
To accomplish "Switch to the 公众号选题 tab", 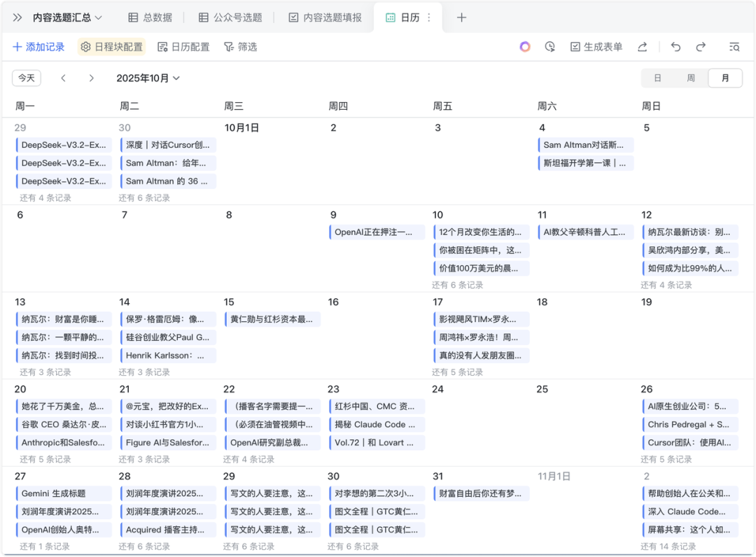I will coord(238,17).
